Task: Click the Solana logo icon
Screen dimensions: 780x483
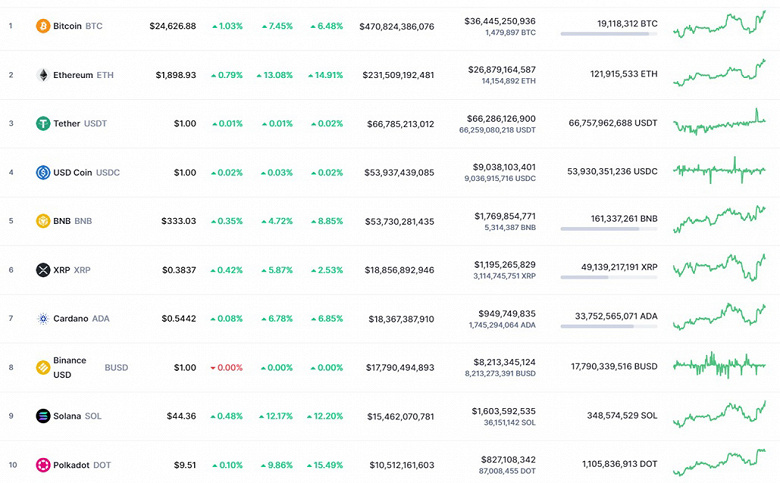Action: click(43, 416)
